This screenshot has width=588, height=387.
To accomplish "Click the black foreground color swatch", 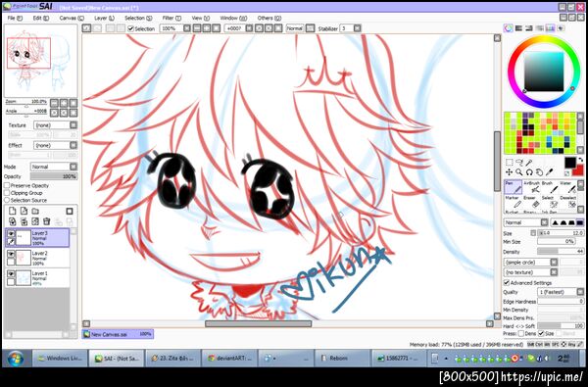I will pos(570,163).
